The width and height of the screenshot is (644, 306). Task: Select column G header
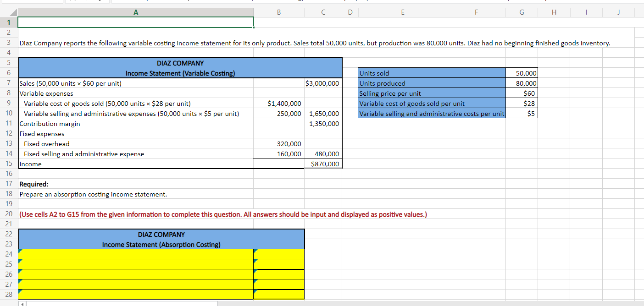click(x=522, y=13)
